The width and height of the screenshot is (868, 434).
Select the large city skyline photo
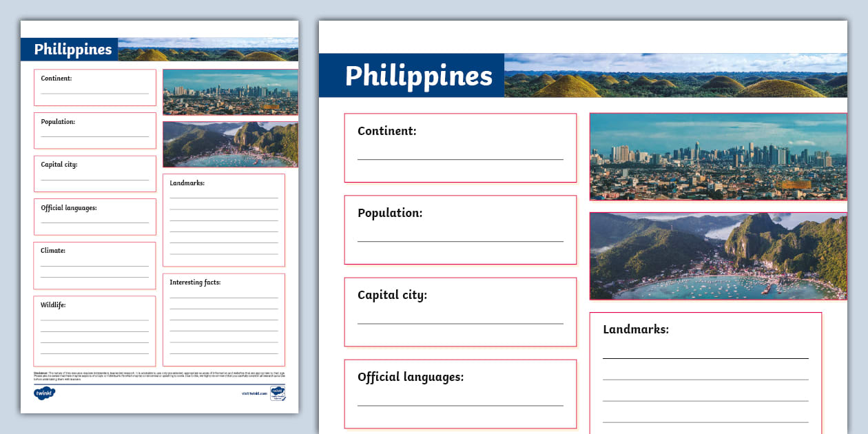pos(718,156)
